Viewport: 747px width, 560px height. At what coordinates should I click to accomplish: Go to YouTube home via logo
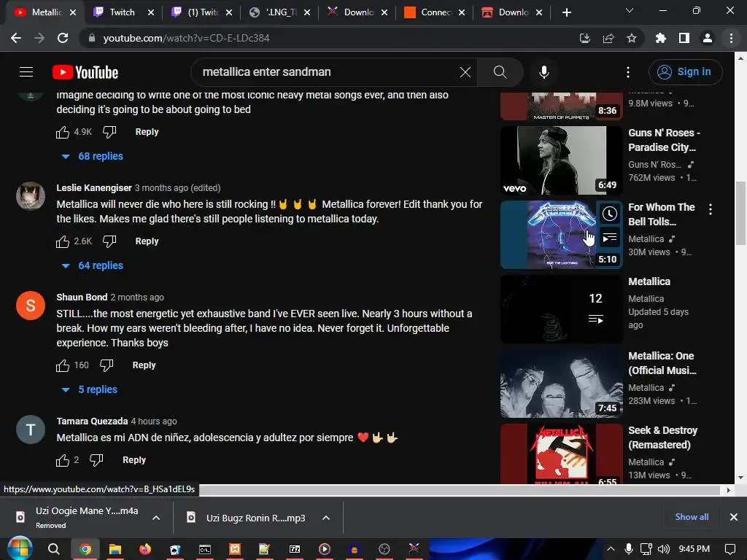point(85,72)
